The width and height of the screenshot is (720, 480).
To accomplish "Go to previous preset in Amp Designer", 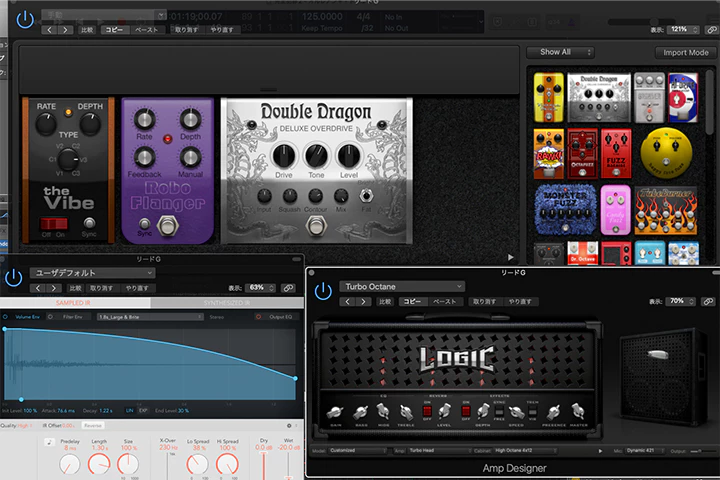I will [348, 302].
